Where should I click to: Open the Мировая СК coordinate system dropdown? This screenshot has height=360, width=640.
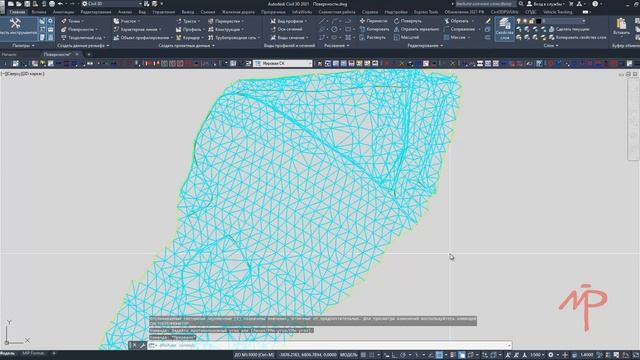point(283,63)
